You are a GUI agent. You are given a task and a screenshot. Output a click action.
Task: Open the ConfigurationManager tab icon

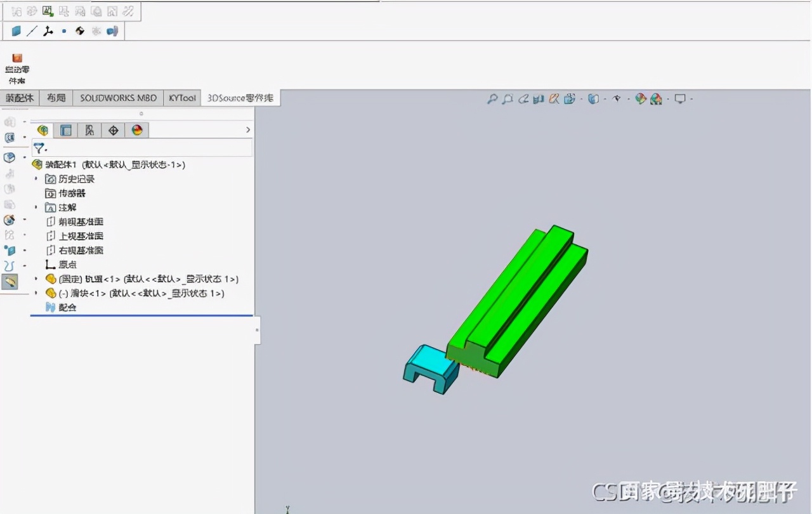coord(89,130)
